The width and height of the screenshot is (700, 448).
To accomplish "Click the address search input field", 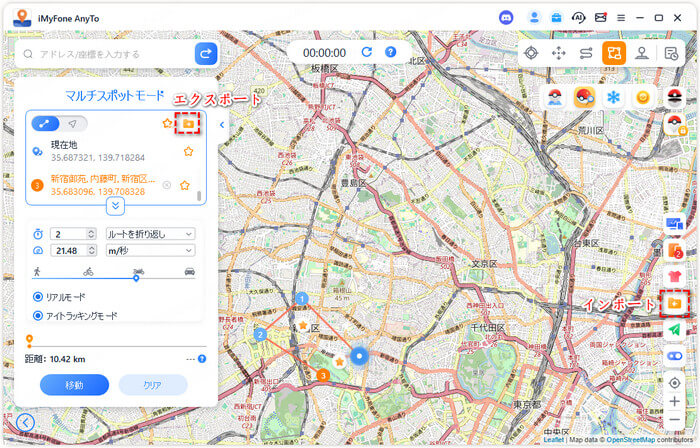I will click(110, 54).
